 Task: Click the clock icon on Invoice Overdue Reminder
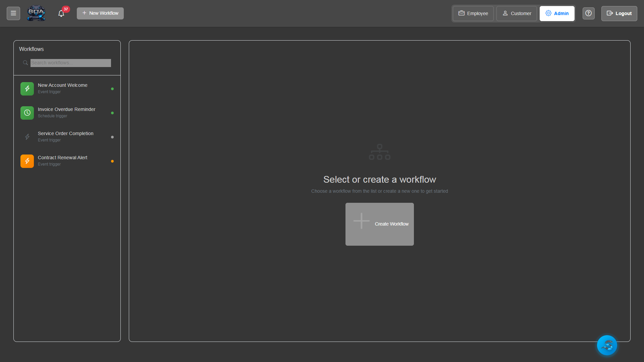tap(27, 113)
